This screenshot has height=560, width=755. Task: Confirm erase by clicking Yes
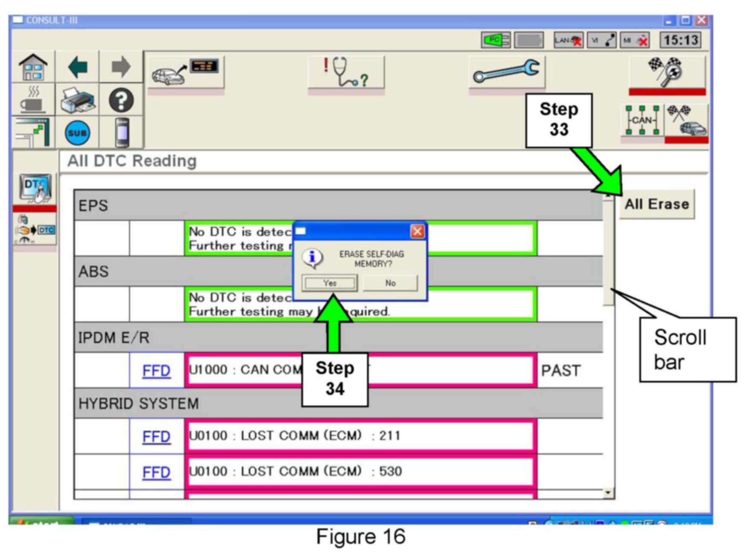pyautogui.click(x=329, y=283)
